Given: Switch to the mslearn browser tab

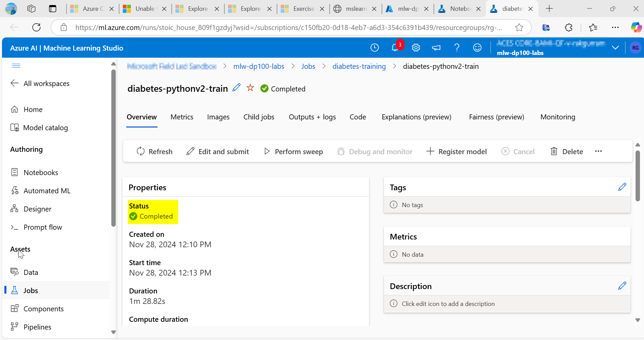Looking at the screenshot, I should tap(355, 9).
